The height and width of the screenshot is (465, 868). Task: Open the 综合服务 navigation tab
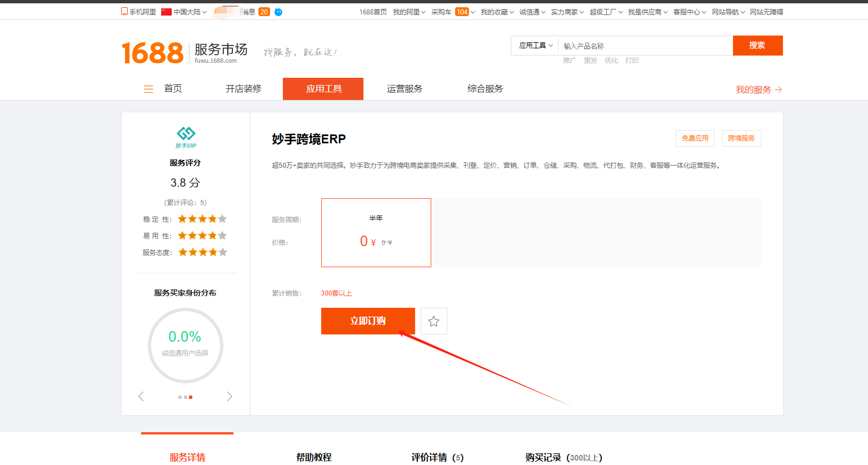(485, 89)
